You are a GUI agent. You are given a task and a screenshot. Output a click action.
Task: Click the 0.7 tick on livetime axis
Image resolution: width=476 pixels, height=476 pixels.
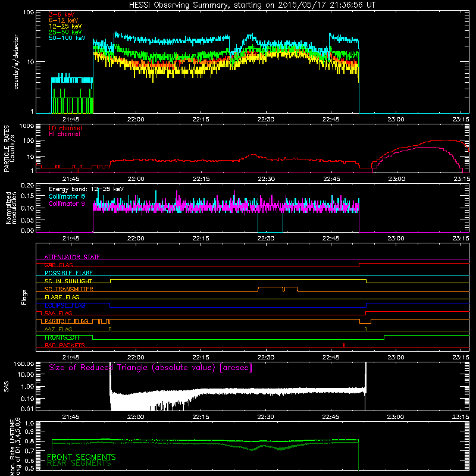(x=29, y=451)
